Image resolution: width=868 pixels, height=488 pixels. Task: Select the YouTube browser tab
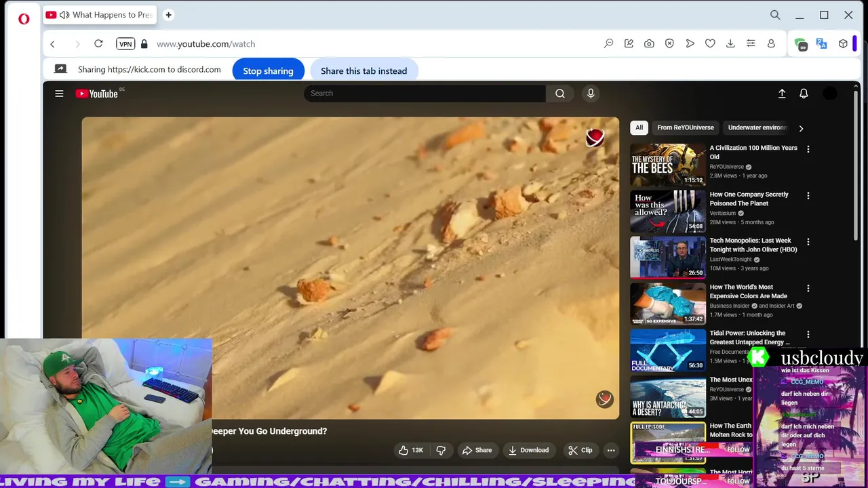coord(98,15)
